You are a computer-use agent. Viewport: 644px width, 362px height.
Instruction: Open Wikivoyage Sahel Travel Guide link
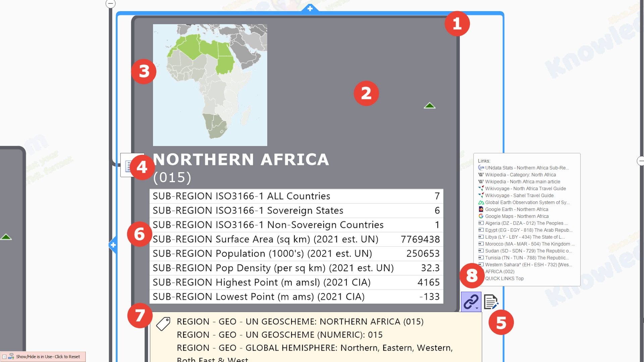(x=519, y=195)
